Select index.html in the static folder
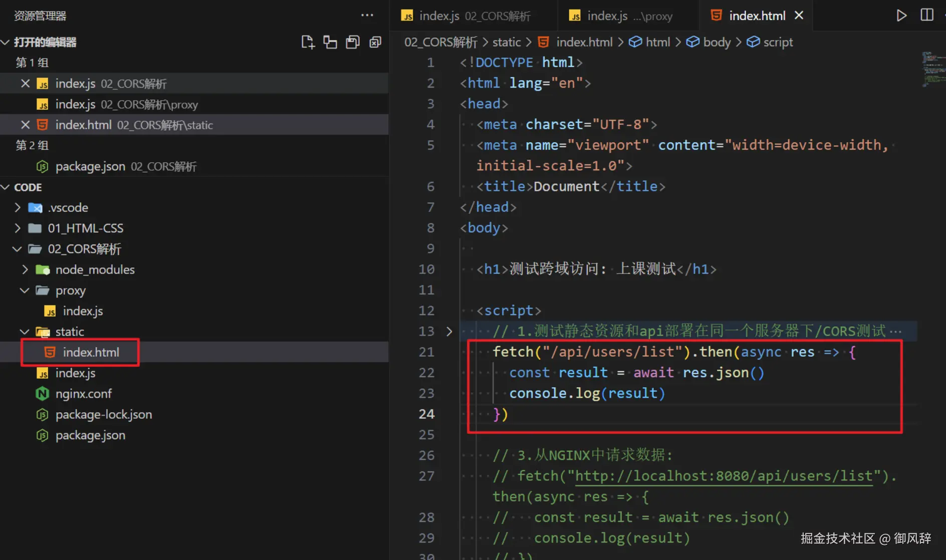Screen dimensions: 946x560 (x=194, y=352)
